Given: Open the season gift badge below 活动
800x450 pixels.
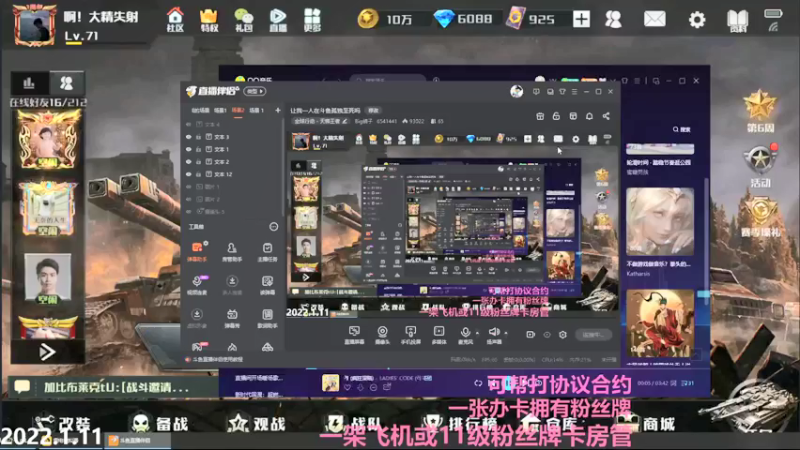Looking at the screenshot, I should (x=760, y=217).
